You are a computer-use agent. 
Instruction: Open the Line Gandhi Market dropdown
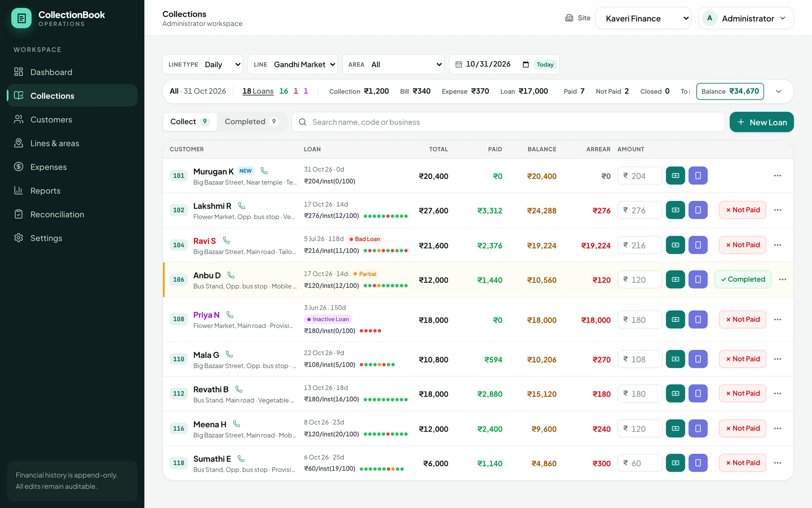pos(293,64)
